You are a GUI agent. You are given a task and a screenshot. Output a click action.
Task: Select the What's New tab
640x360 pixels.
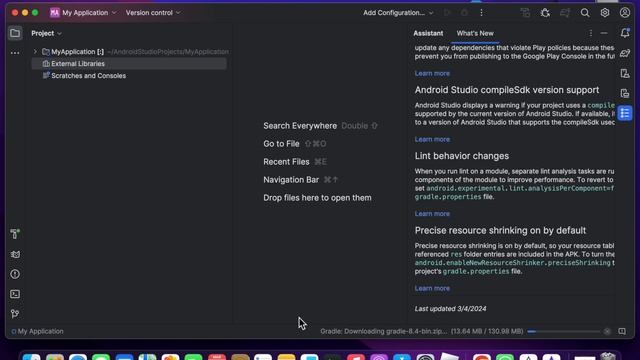(x=475, y=33)
